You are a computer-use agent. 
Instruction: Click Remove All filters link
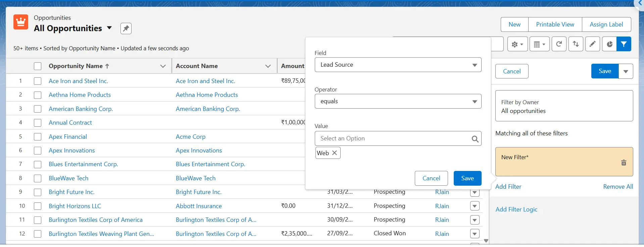tap(618, 187)
